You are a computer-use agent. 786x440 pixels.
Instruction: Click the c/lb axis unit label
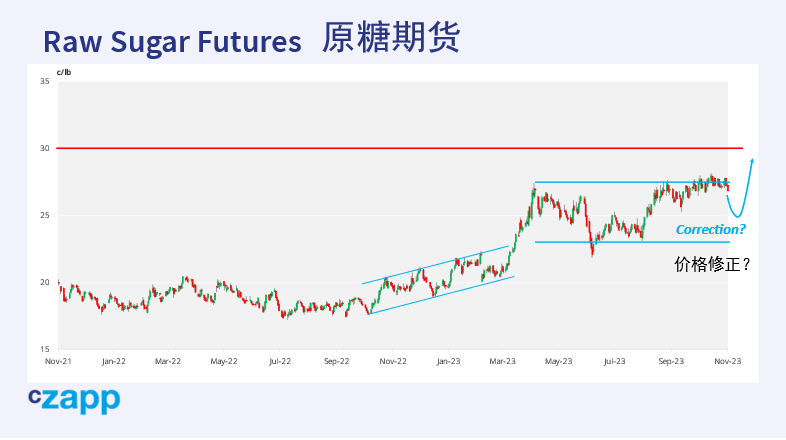coord(64,71)
